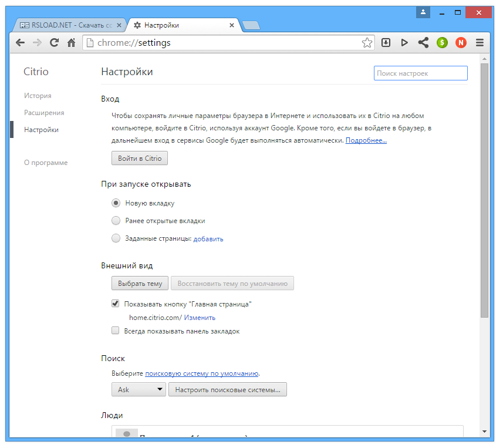Open the 'Подробнее...' link
This screenshot has width=503, height=448.
tap(366, 140)
